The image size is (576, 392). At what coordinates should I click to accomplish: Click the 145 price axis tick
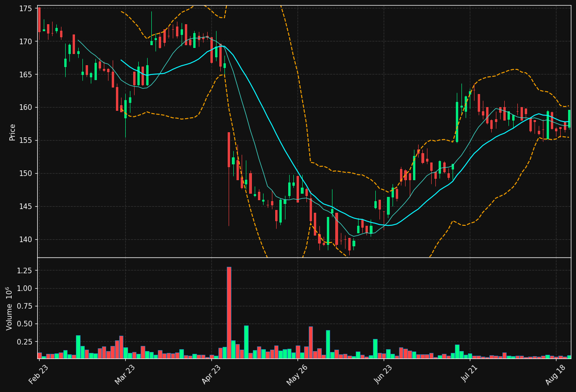[x=26, y=207]
